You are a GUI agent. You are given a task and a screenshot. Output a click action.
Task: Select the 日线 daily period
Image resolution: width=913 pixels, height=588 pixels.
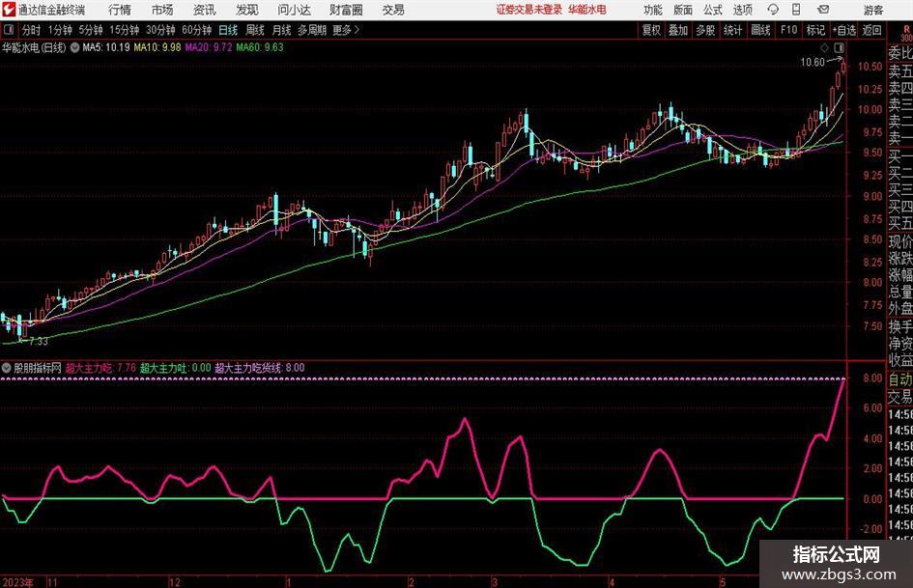[228, 30]
